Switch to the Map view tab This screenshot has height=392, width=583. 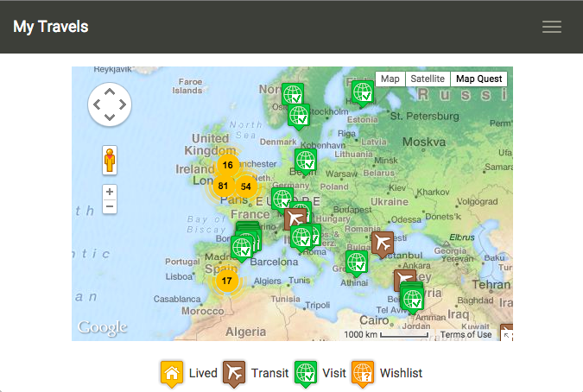390,79
